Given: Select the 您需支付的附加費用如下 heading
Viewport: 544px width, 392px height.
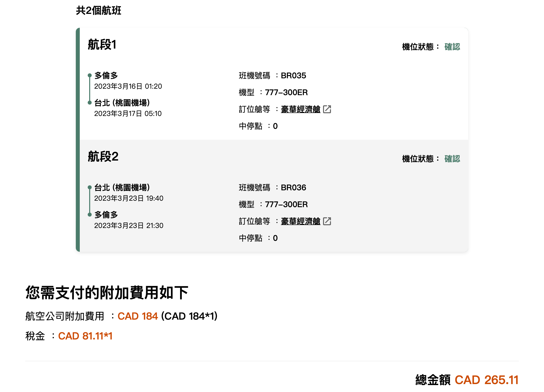Looking at the screenshot, I should [107, 293].
